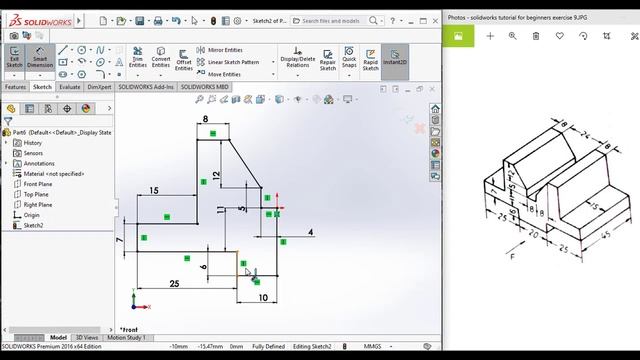Screen dimensions: 640x360
Task: Open the DisplayManager tab icon
Action: pos(86,109)
